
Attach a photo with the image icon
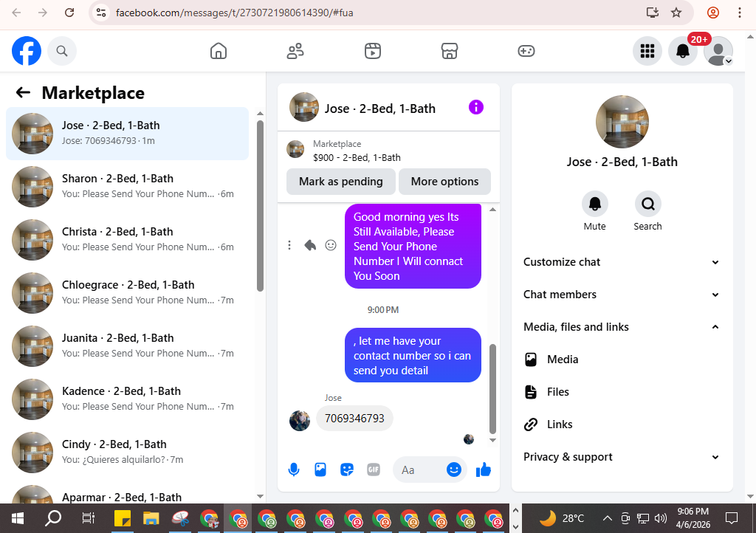pyautogui.click(x=320, y=470)
